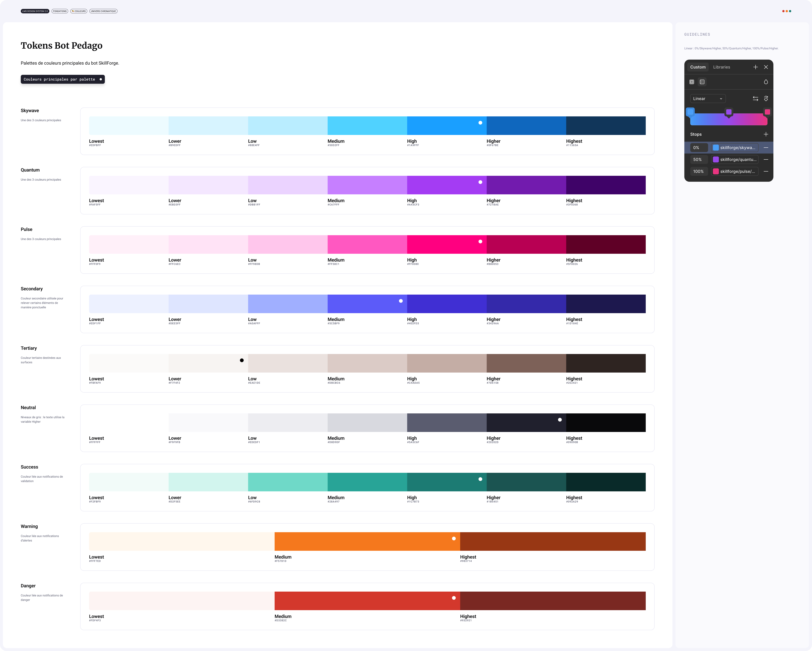Click the COULEURS tag chip
The image size is (812, 651).
(79, 11)
